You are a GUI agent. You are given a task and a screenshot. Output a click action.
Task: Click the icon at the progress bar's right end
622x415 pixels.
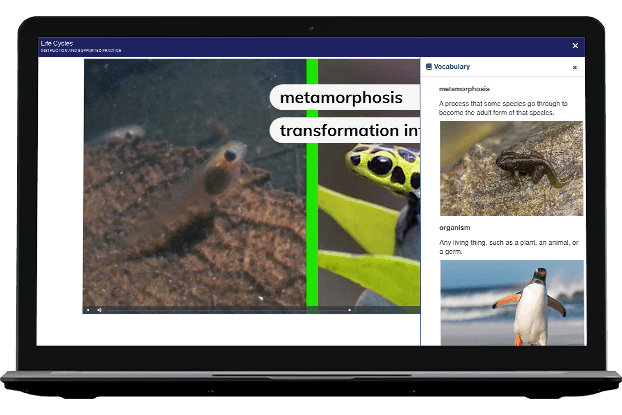click(x=349, y=310)
